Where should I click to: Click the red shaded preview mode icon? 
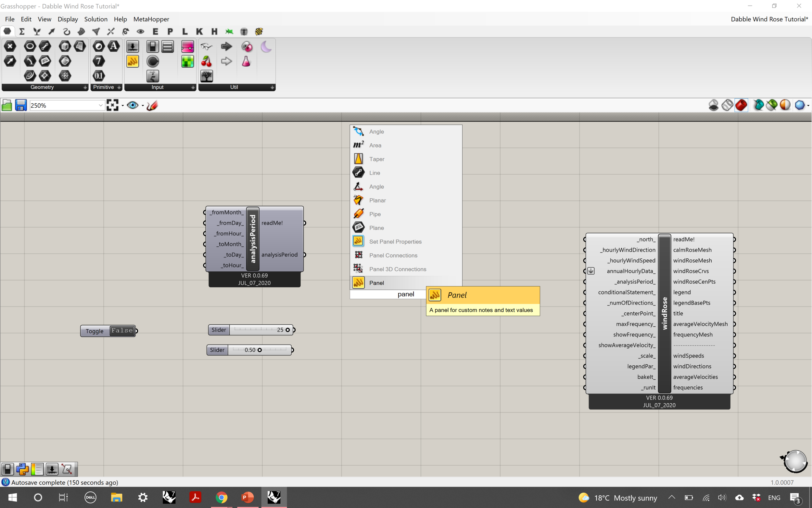point(741,106)
